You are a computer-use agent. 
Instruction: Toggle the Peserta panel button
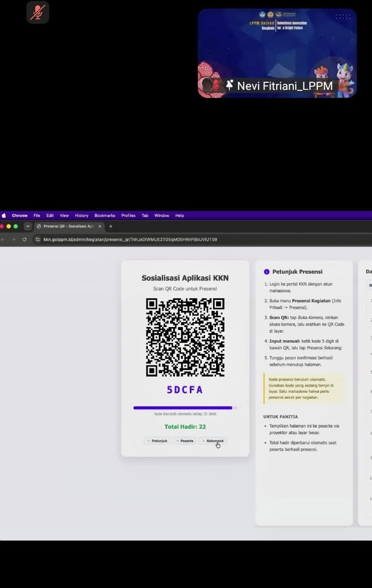(x=185, y=441)
